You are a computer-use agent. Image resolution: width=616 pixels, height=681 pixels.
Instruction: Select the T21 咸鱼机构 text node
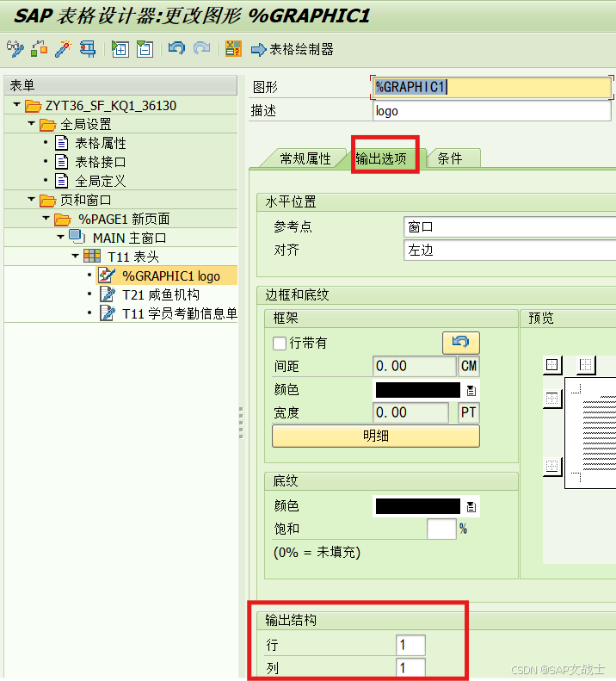[161, 295]
